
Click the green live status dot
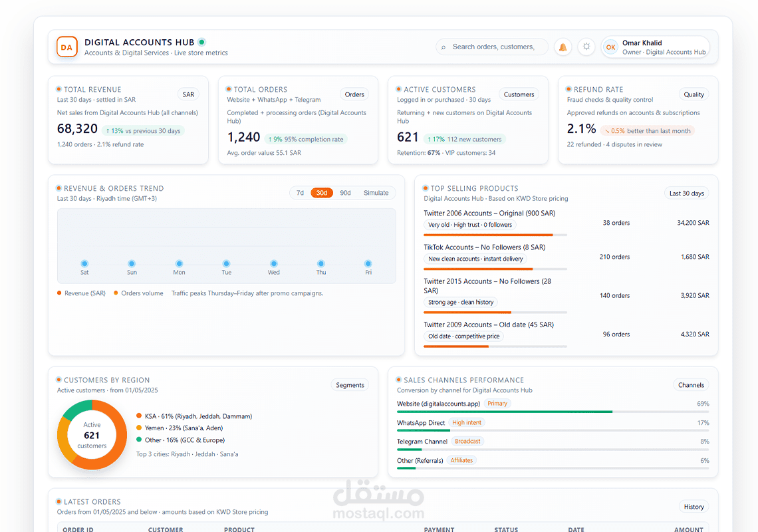coord(201,42)
